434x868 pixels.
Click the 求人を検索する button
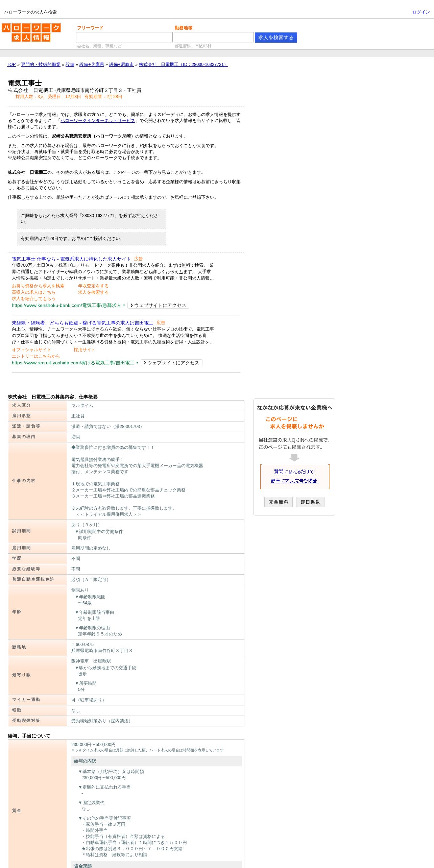click(x=276, y=38)
